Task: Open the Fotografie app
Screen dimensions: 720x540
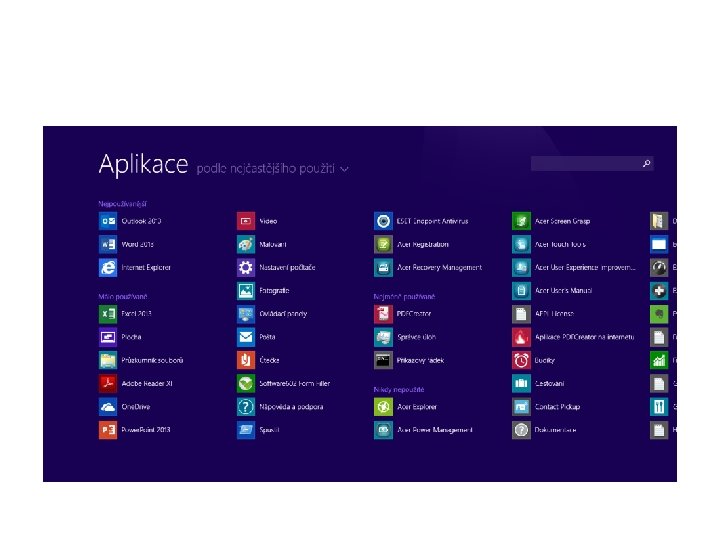Action: (x=263, y=291)
